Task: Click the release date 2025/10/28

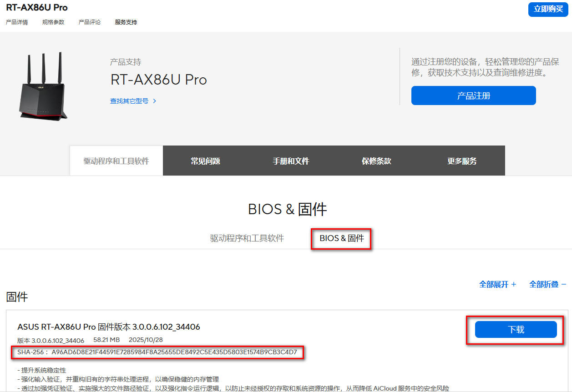Action: (x=146, y=340)
